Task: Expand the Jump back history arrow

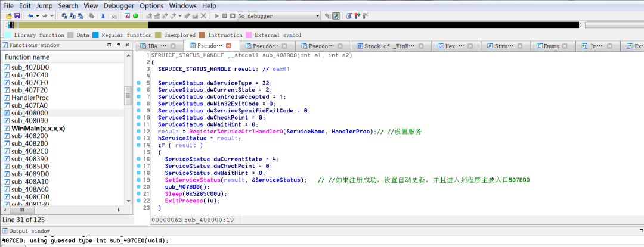Action: coord(38,15)
